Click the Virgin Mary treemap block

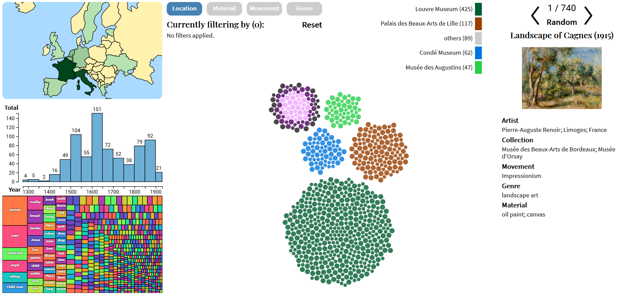tap(14, 253)
